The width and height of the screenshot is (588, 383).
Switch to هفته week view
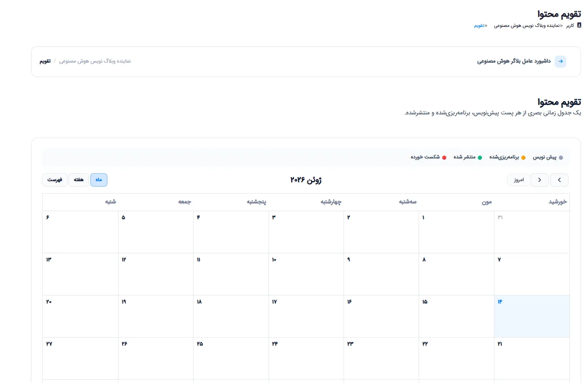(79, 180)
